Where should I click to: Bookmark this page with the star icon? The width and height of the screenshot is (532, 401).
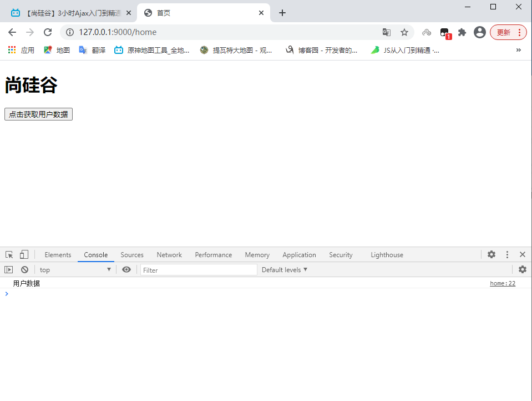(x=404, y=32)
